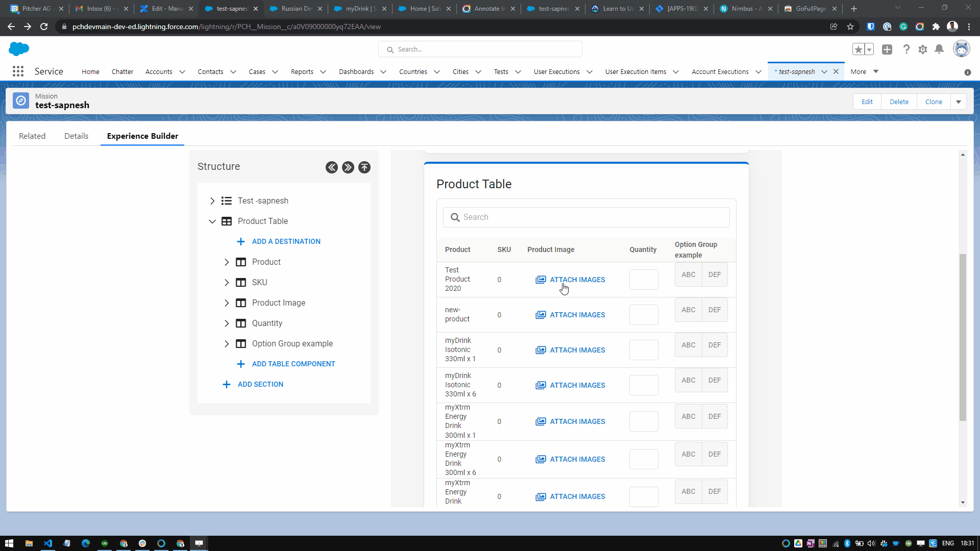
Task: Click the page vertical scrollbar thumb
Action: [963, 337]
